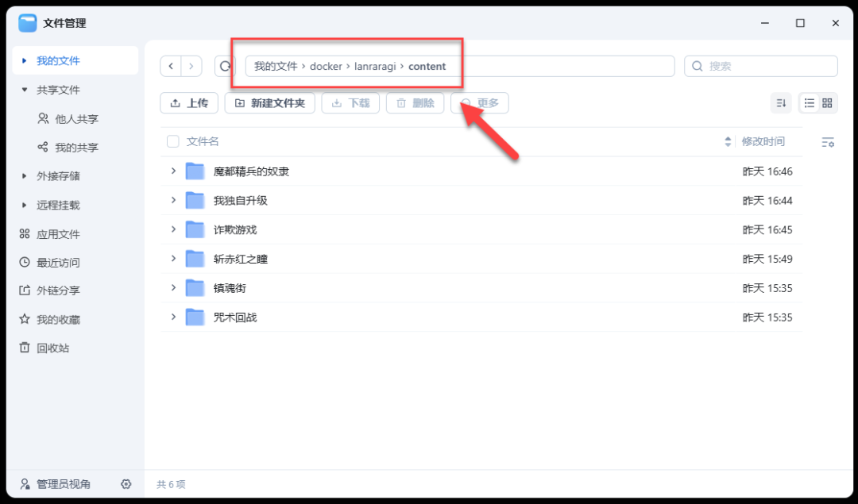
Task: Click the folder icon of 镇魂街
Action: 195,288
